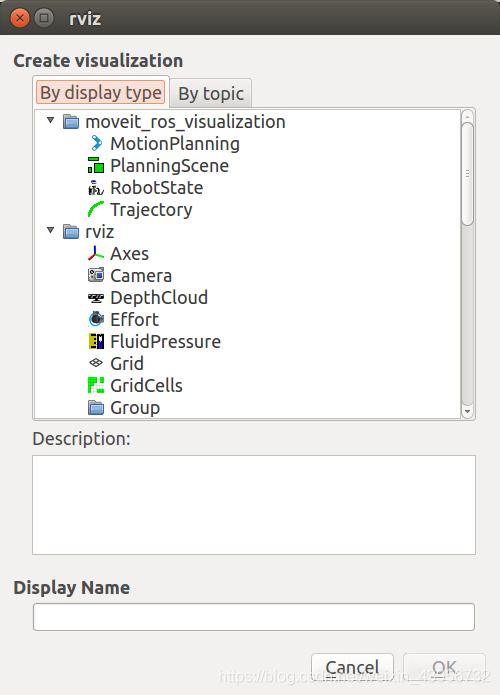Choose the Trajectory text row
This screenshot has height=695, width=500.
[151, 210]
